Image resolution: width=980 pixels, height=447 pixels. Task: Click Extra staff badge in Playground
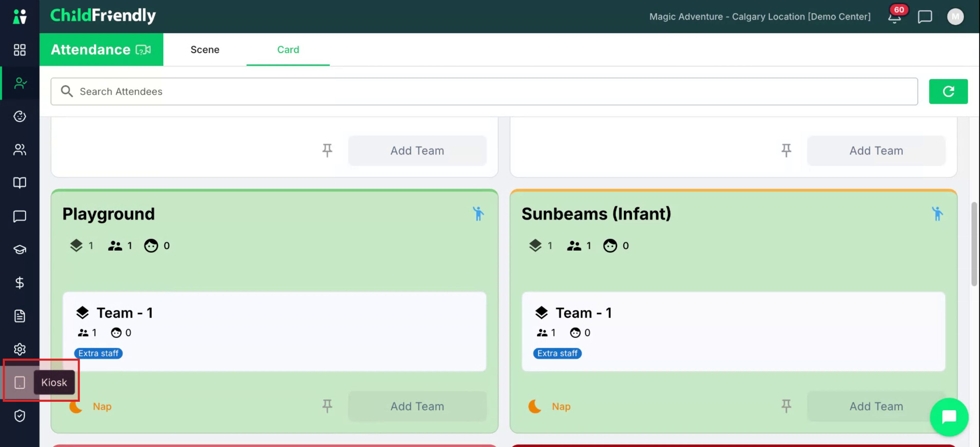(98, 353)
